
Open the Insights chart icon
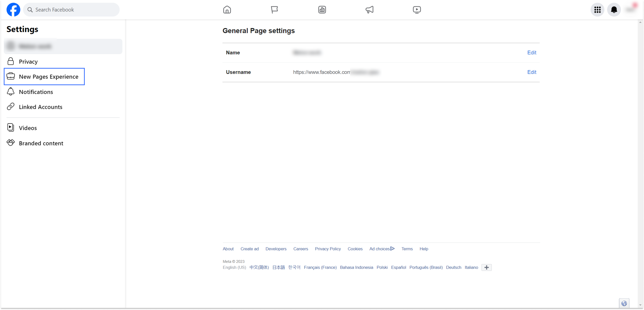322,10
